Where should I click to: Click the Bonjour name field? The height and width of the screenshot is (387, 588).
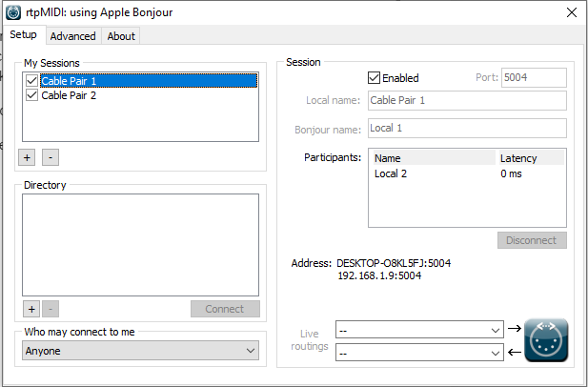point(467,129)
